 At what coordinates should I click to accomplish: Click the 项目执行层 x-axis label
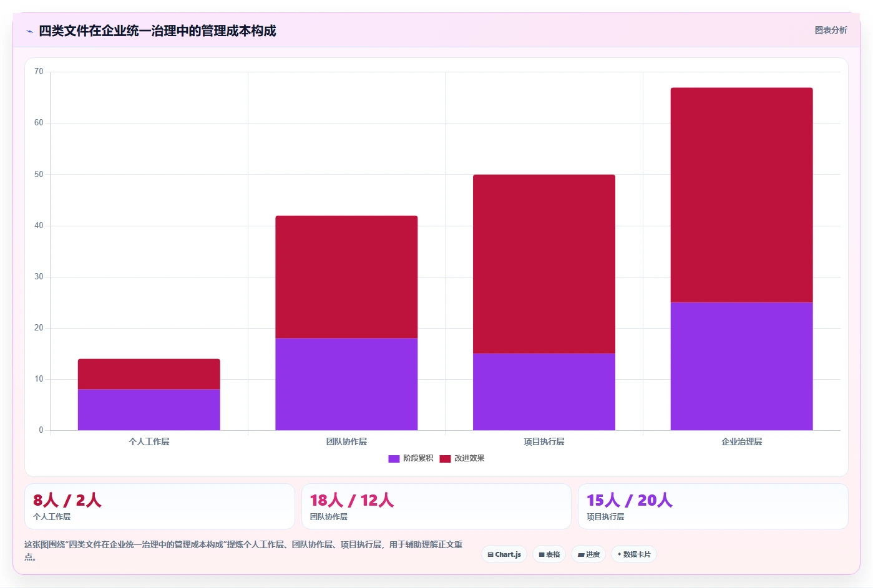[544, 441]
